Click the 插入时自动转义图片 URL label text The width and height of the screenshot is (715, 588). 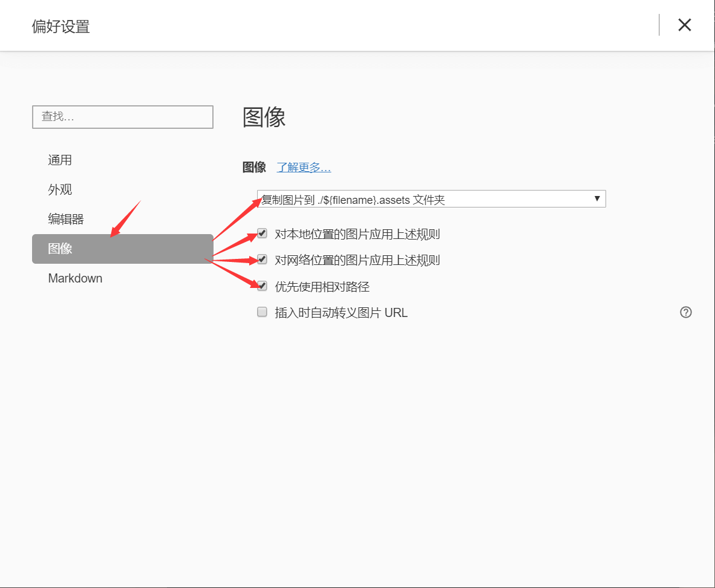(x=341, y=313)
